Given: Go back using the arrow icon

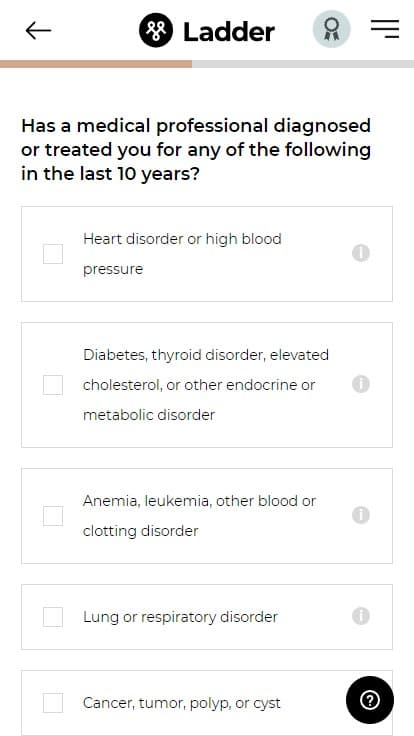Looking at the screenshot, I should point(38,31).
